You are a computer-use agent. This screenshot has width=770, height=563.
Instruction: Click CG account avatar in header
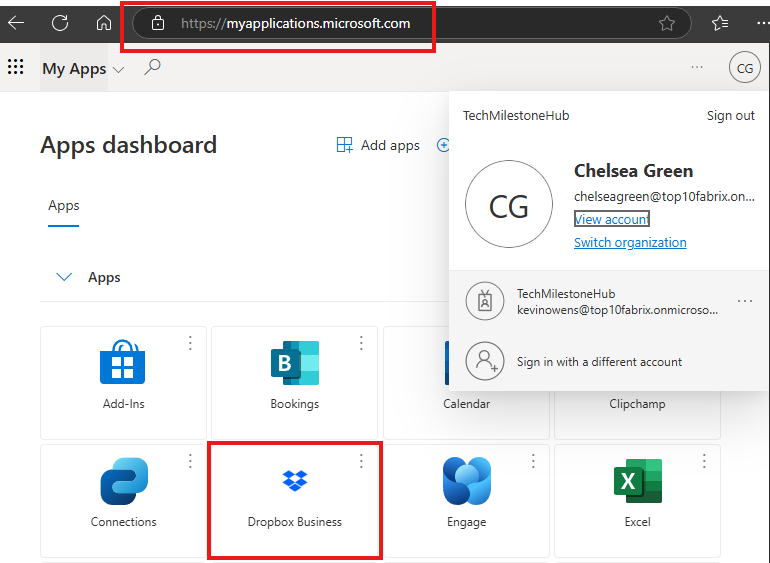pos(744,67)
